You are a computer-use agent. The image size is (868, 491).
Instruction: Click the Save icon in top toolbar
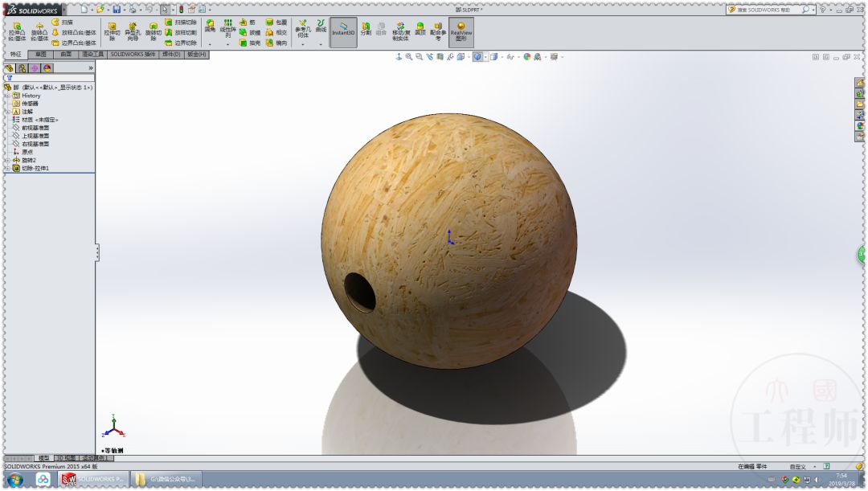coord(117,9)
